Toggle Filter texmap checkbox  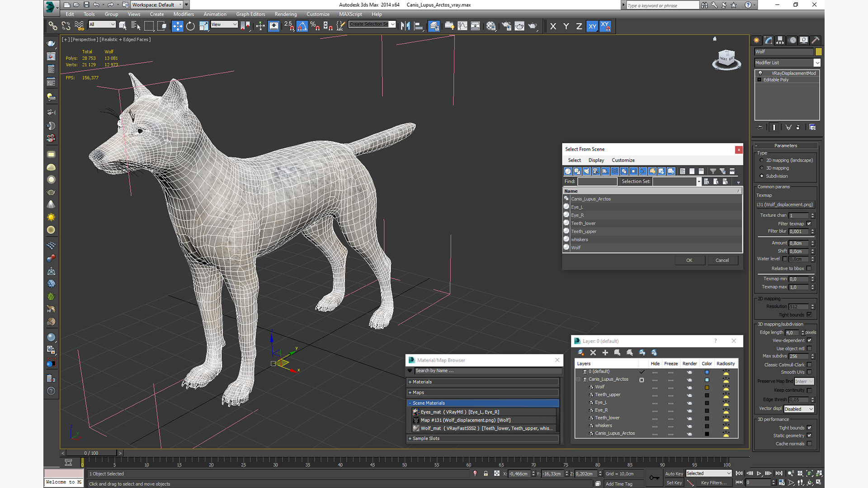(x=809, y=224)
